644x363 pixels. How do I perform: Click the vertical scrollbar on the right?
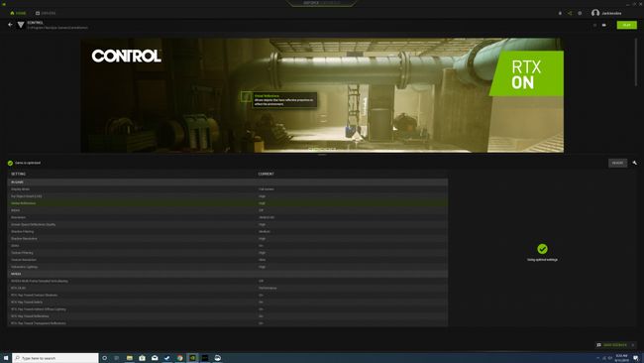coord(636,61)
